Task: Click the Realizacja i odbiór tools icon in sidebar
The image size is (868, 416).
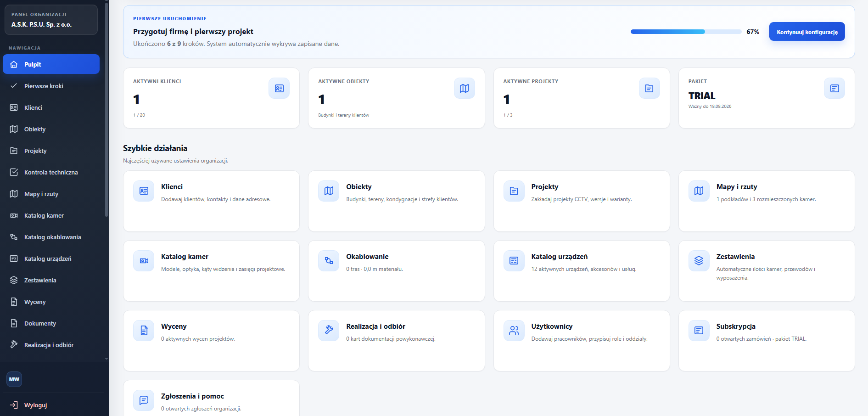Action: pos(14,345)
